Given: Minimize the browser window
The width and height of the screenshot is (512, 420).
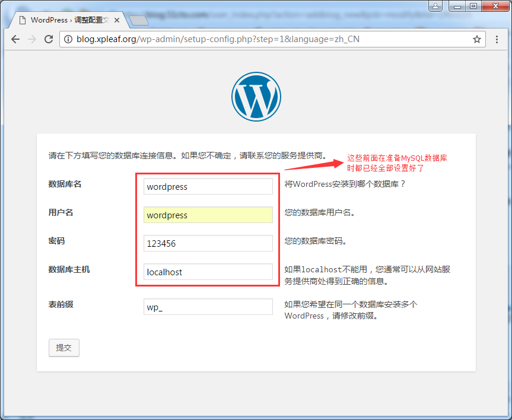Looking at the screenshot, I should tap(457, 6).
